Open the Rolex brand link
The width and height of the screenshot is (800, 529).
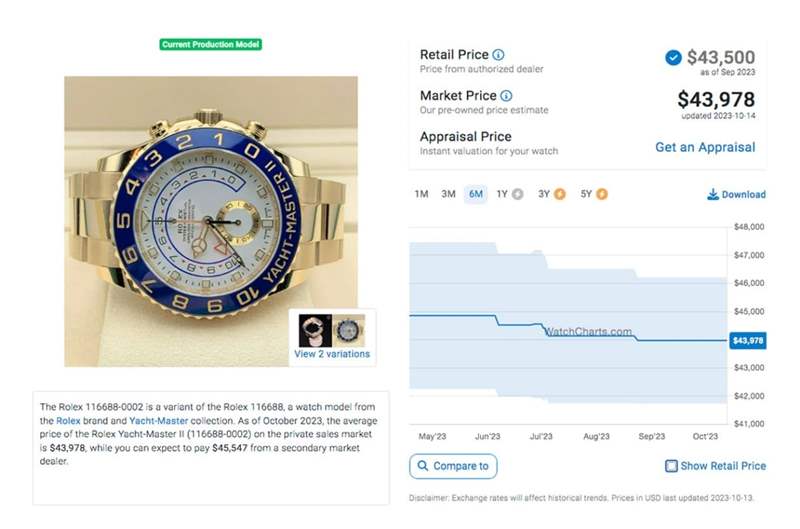(69, 421)
